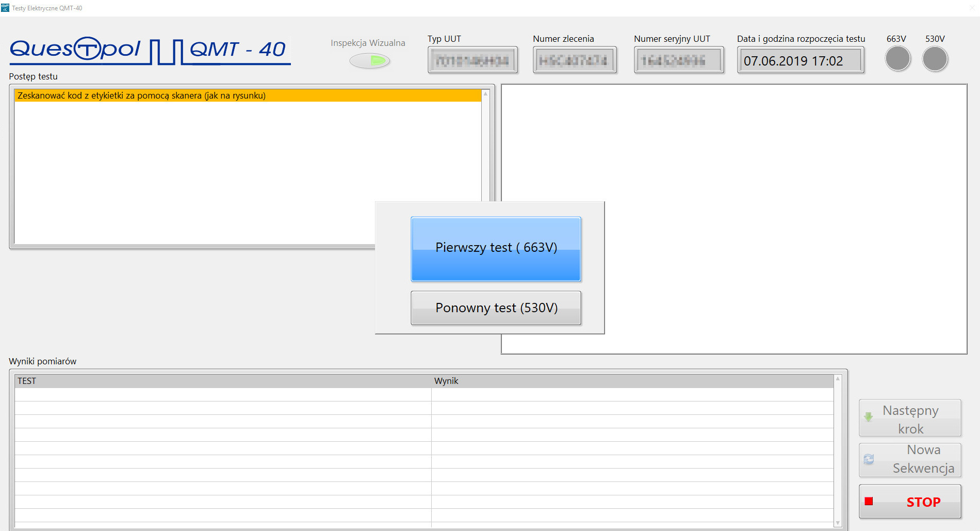Click the Numer seryjny UUT field
The image size is (980, 531).
pyautogui.click(x=679, y=60)
